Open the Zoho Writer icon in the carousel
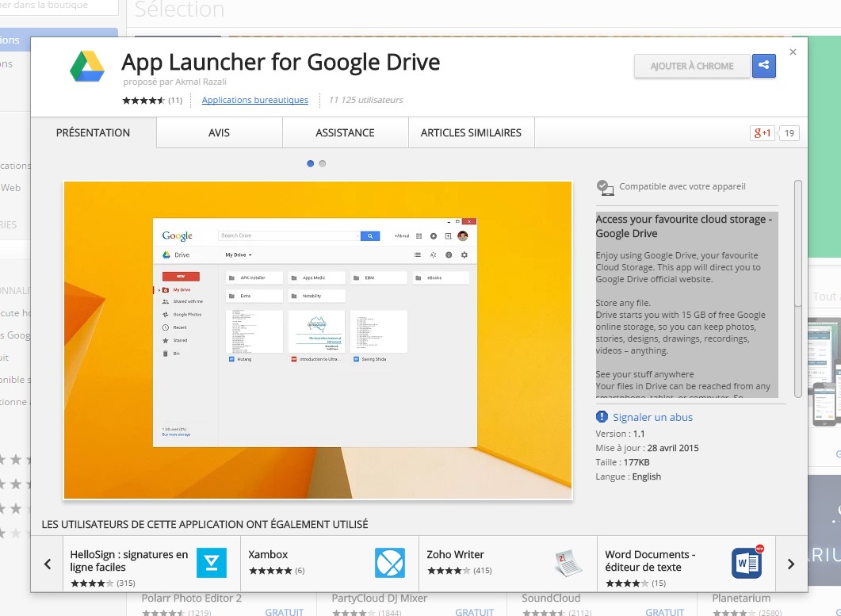 tap(568, 563)
